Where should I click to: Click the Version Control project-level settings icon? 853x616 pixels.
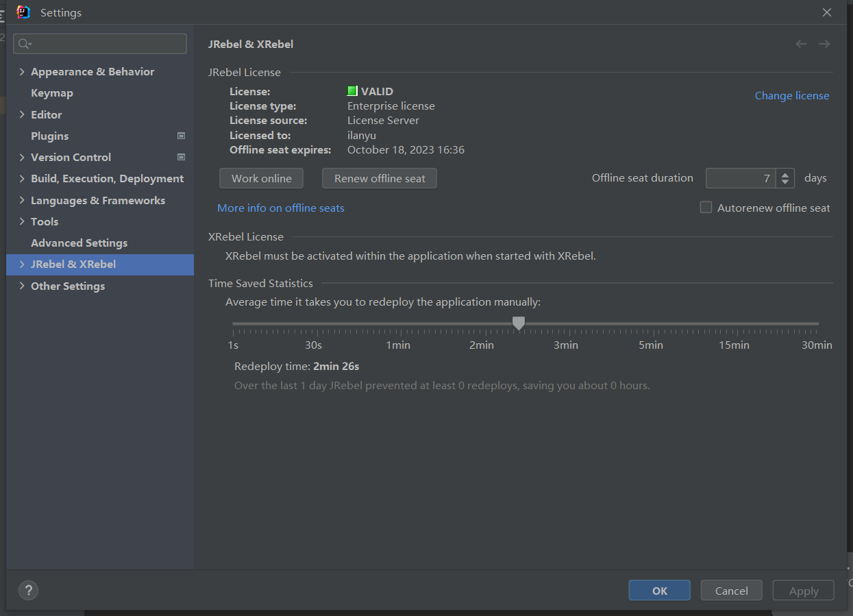click(x=182, y=157)
